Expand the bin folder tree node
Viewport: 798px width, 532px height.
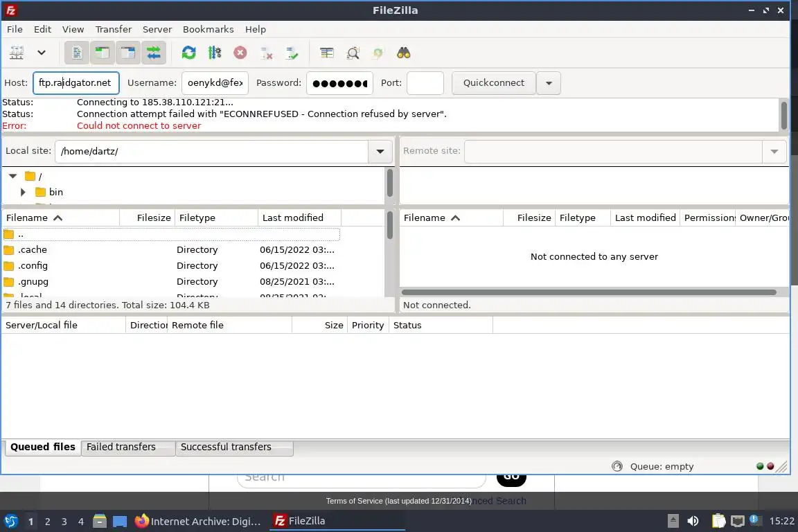(22, 192)
